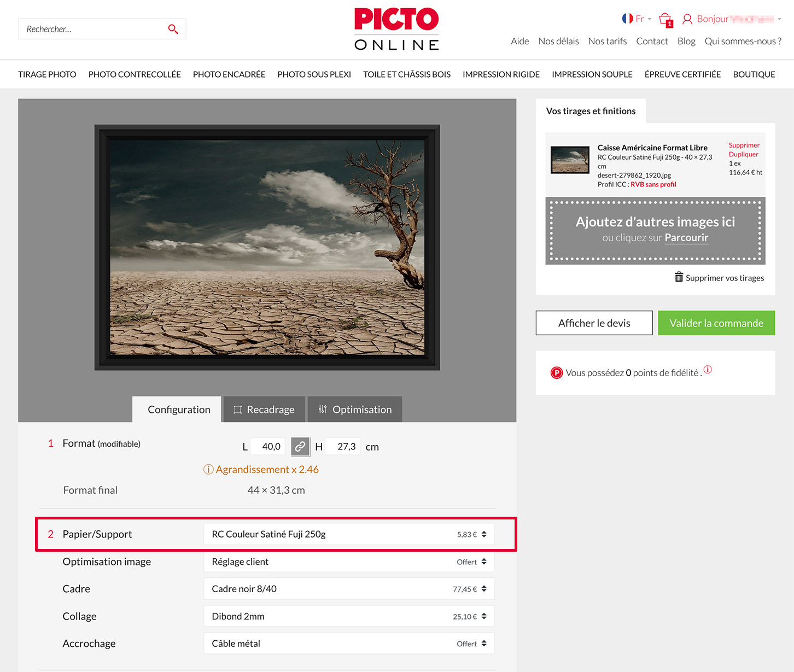794x672 pixels.
Task: Open the Cadre noir 8/40 dropdown
Action: (x=349, y=589)
